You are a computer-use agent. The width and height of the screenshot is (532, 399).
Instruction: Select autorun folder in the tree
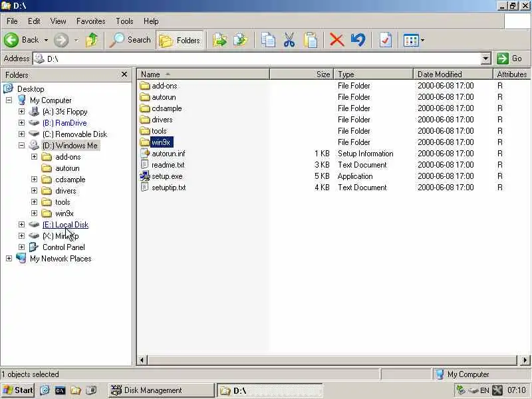(x=67, y=168)
